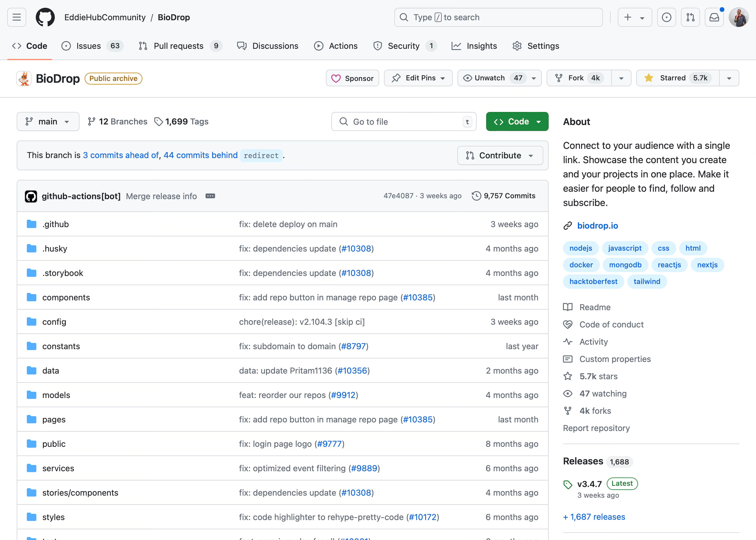This screenshot has width=756, height=540.
Task: View the 9,757 Commits history
Action: coord(503,196)
